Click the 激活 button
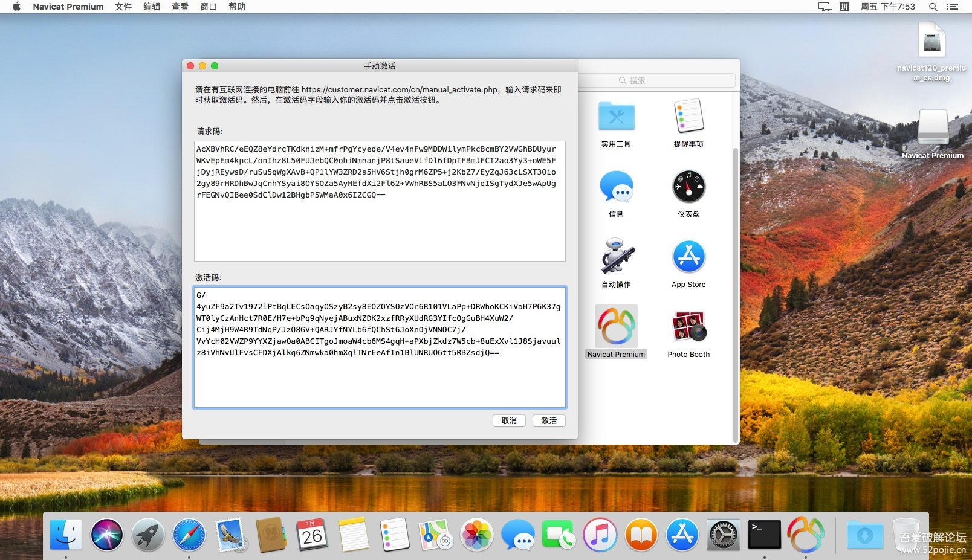 (x=549, y=420)
